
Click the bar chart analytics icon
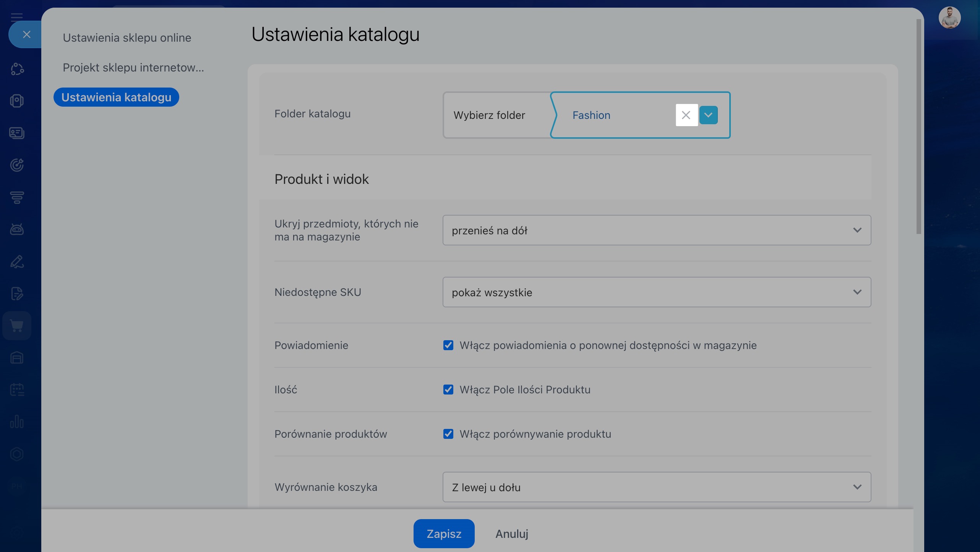coord(17,422)
